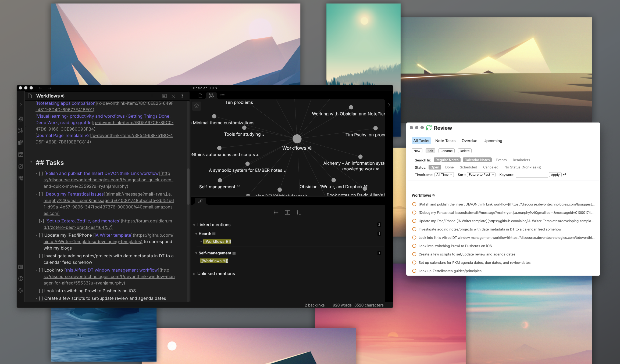This screenshot has width=620, height=364.
Task: Complete 'Look up Zettelkasten guides/principles' task circle
Action: pos(414,271)
